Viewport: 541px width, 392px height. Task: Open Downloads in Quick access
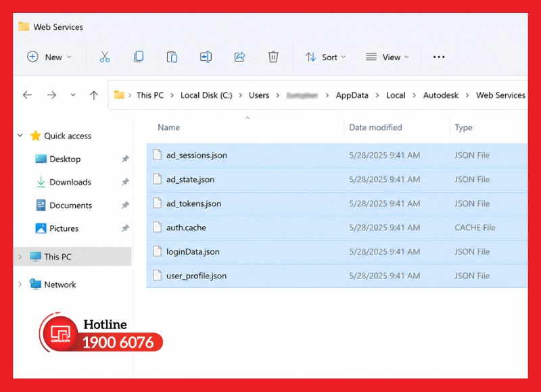70,182
